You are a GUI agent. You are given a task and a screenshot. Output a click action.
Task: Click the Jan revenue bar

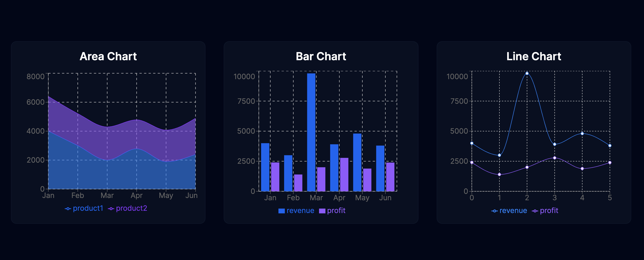tap(265, 167)
